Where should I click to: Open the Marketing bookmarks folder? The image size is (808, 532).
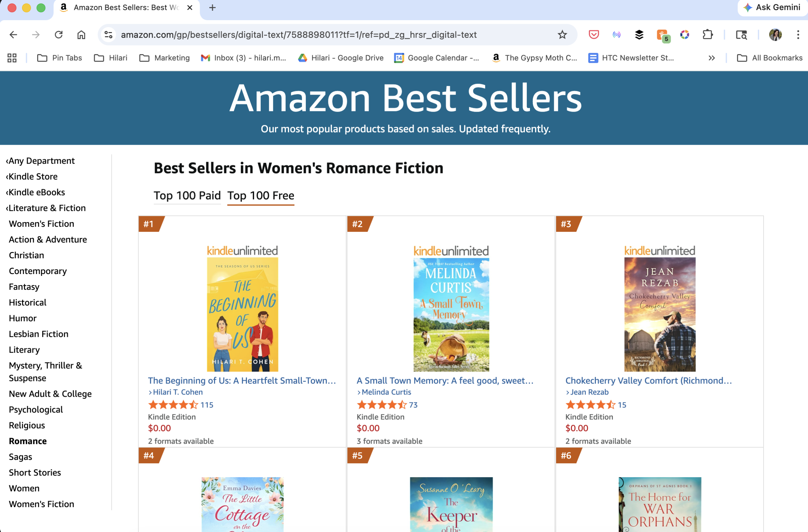165,58
